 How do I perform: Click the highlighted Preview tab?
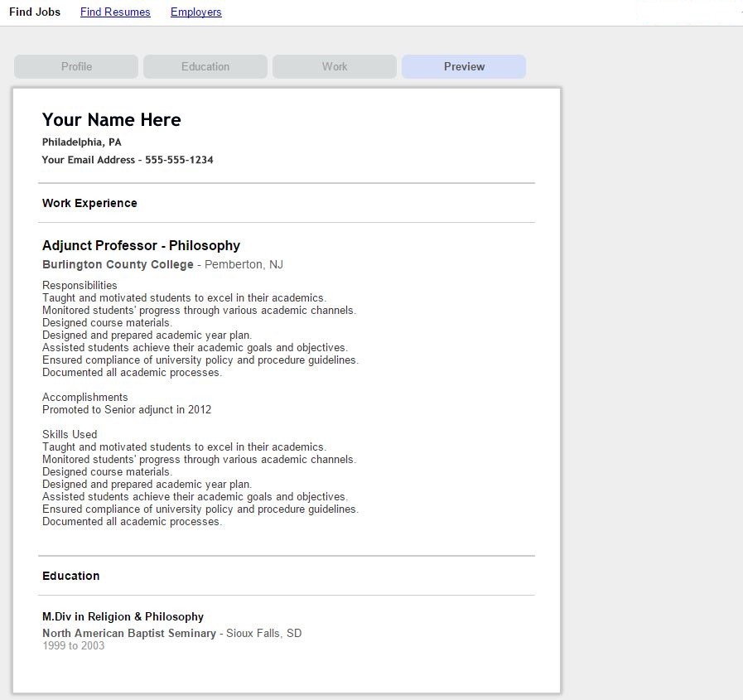point(464,67)
